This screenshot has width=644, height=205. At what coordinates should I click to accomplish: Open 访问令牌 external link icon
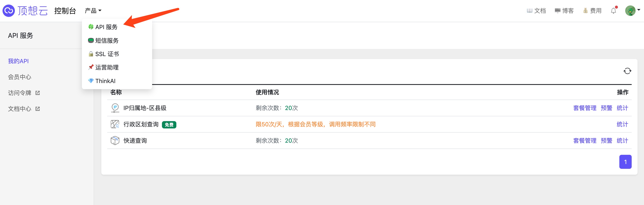[38, 93]
